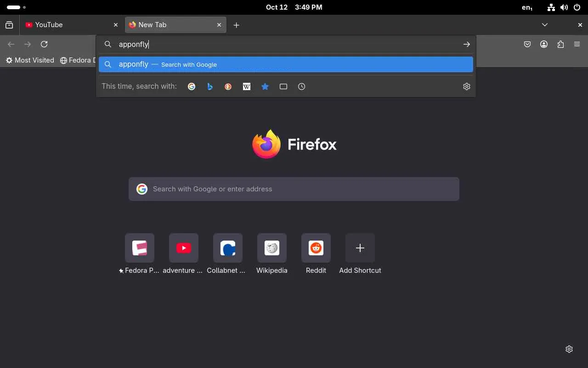The height and width of the screenshot is (368, 588).
Task: Open Firefox View from the tab bar
Action: pyautogui.click(x=9, y=25)
